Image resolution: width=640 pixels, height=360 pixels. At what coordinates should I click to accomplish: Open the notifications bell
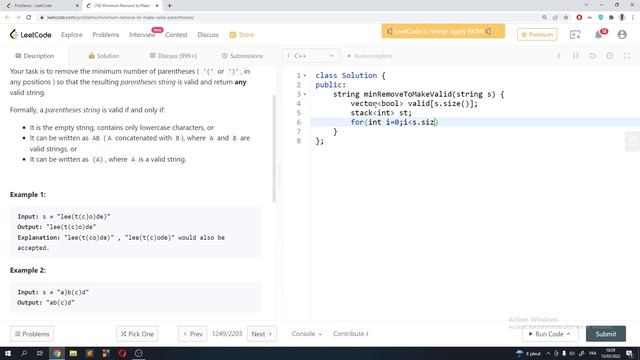tap(599, 35)
